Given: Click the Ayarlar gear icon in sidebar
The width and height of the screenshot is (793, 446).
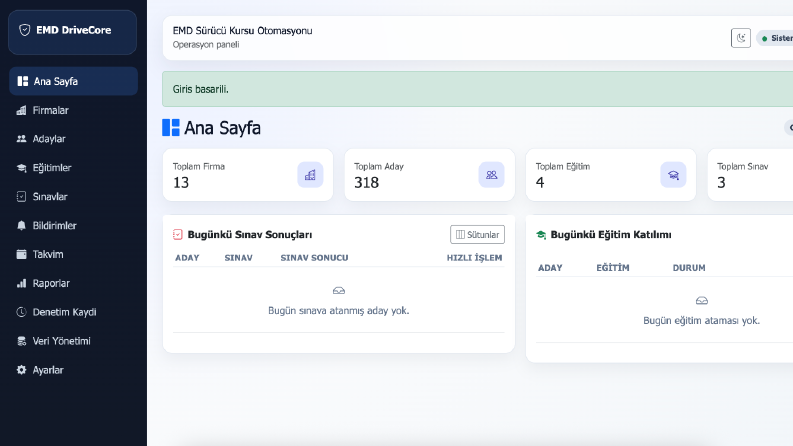Looking at the screenshot, I should [21, 370].
